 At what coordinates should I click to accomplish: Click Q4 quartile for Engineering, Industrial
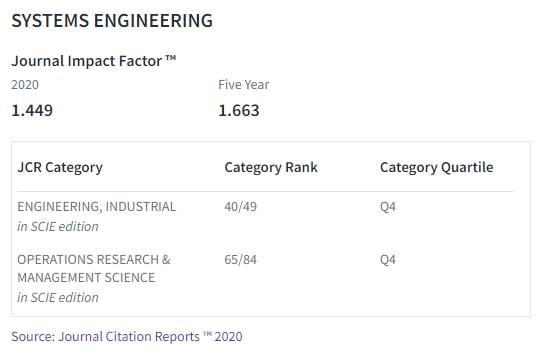pos(388,207)
